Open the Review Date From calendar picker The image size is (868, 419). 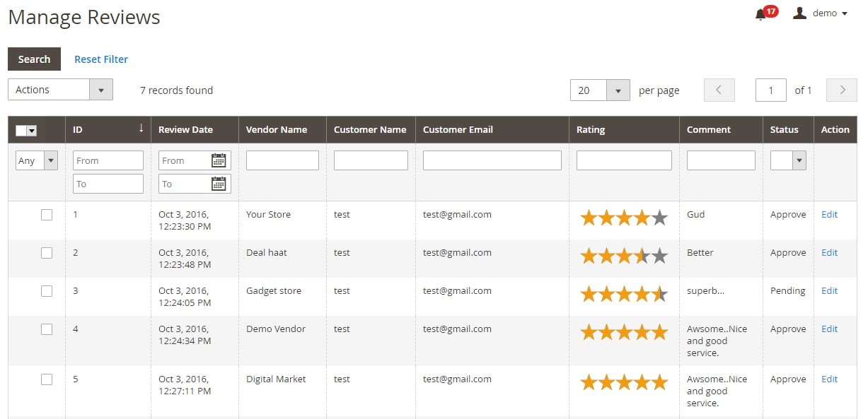pos(219,160)
